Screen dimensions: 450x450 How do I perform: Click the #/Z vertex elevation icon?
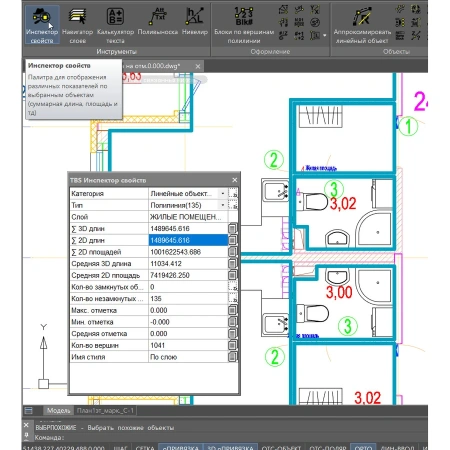click(283, 35)
